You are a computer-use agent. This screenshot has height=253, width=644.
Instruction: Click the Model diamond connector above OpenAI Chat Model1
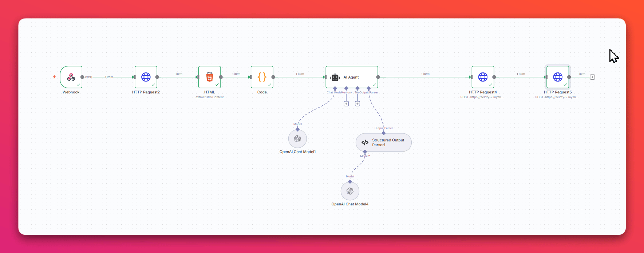pyautogui.click(x=297, y=129)
